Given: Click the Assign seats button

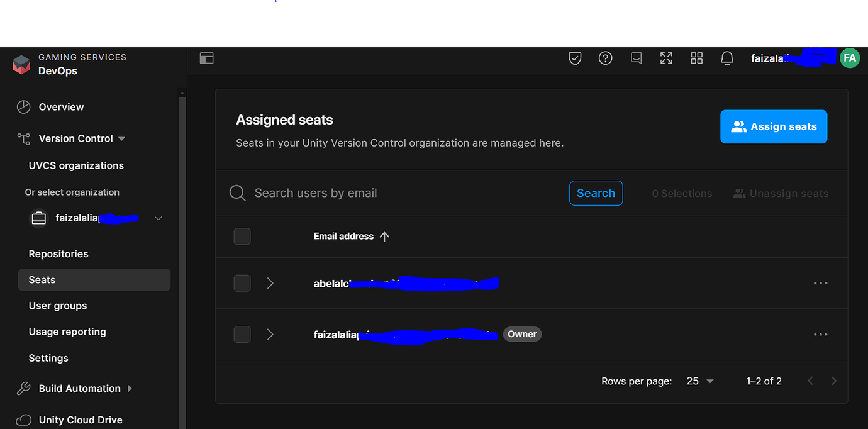Looking at the screenshot, I should point(774,126).
